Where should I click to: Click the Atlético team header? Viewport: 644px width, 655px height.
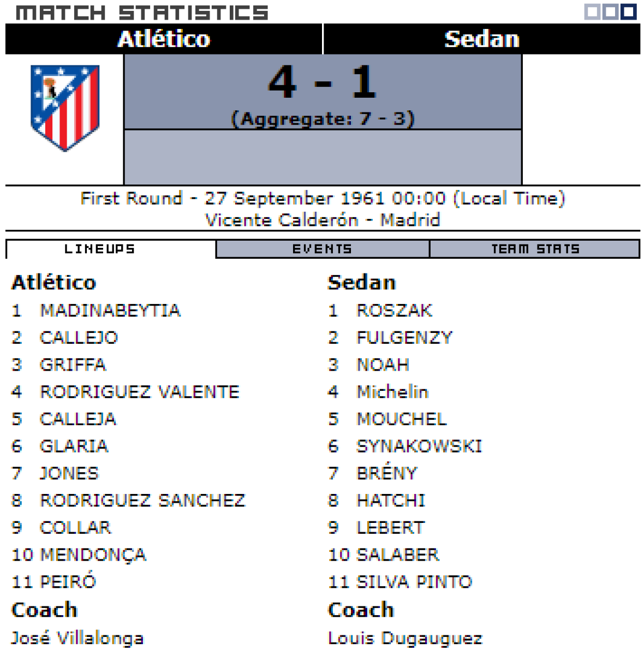(164, 39)
